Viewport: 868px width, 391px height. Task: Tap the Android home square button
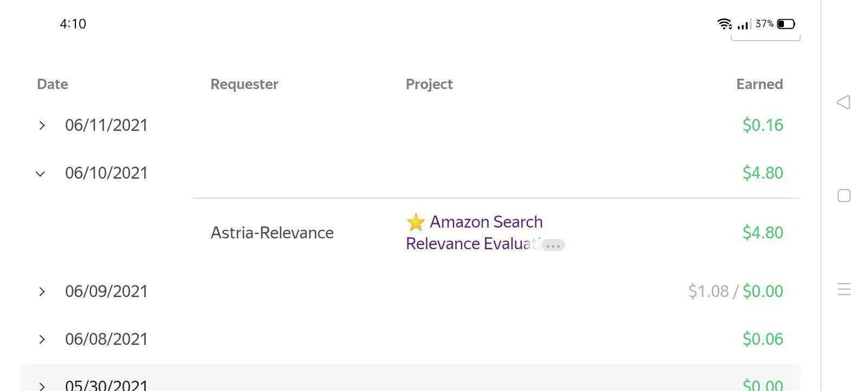[x=844, y=195]
